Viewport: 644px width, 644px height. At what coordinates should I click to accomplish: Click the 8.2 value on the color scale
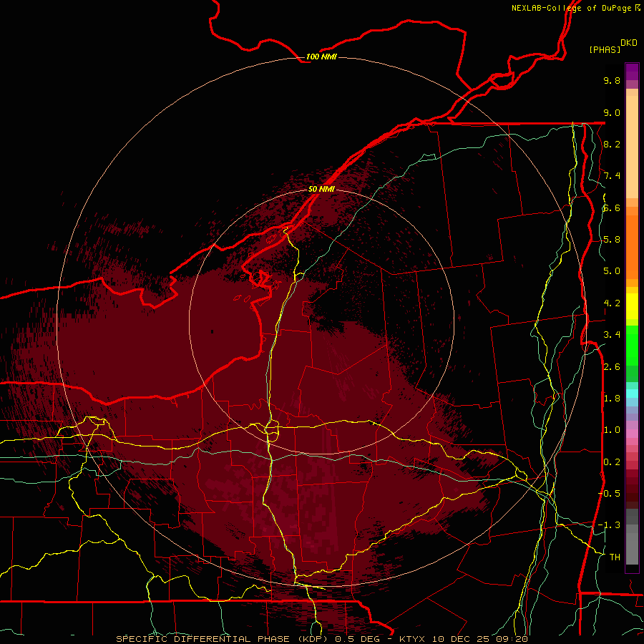(612, 144)
